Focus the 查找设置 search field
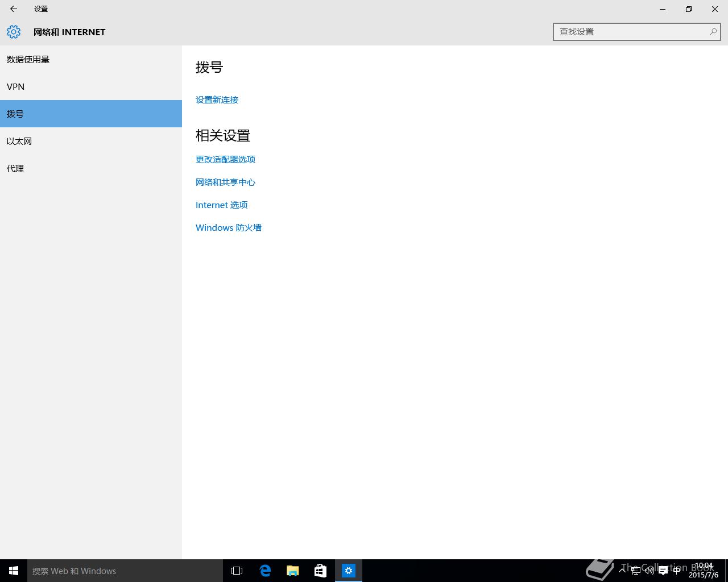728x582 pixels. [x=637, y=32]
